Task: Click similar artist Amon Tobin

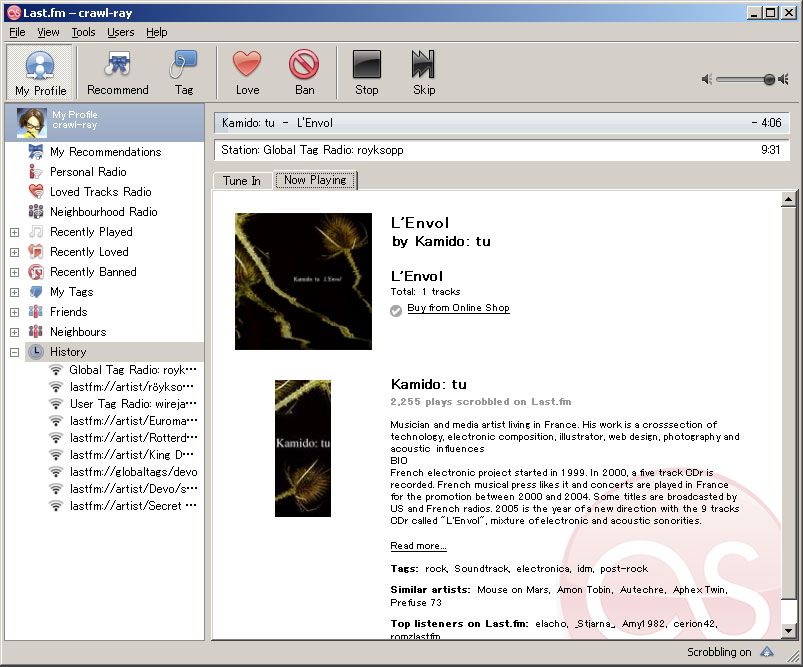Action: coord(584,590)
